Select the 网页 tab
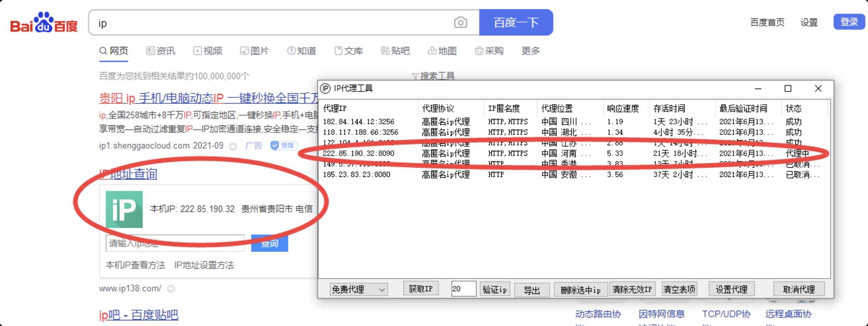868x326 pixels. click(114, 51)
